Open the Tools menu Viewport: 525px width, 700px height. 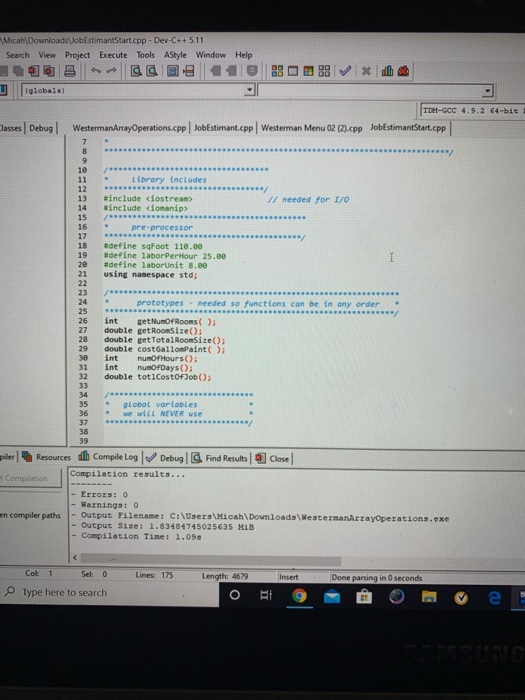pyautogui.click(x=146, y=55)
